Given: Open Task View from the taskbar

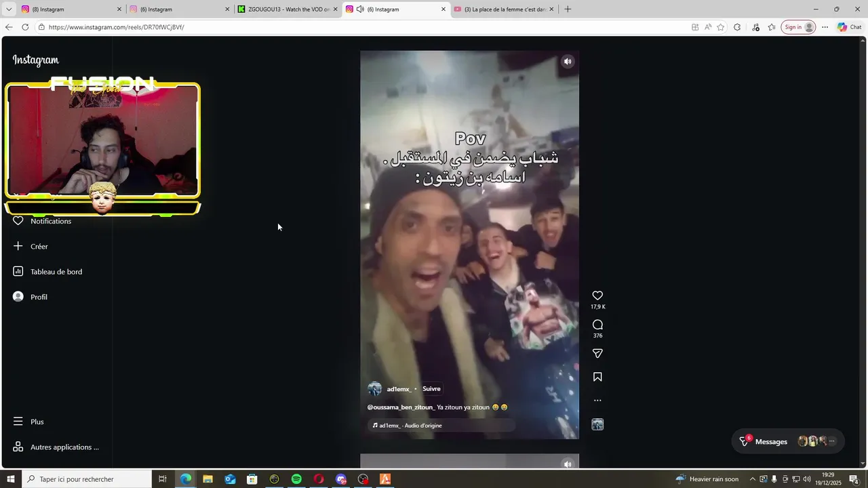Looking at the screenshot, I should (163, 479).
